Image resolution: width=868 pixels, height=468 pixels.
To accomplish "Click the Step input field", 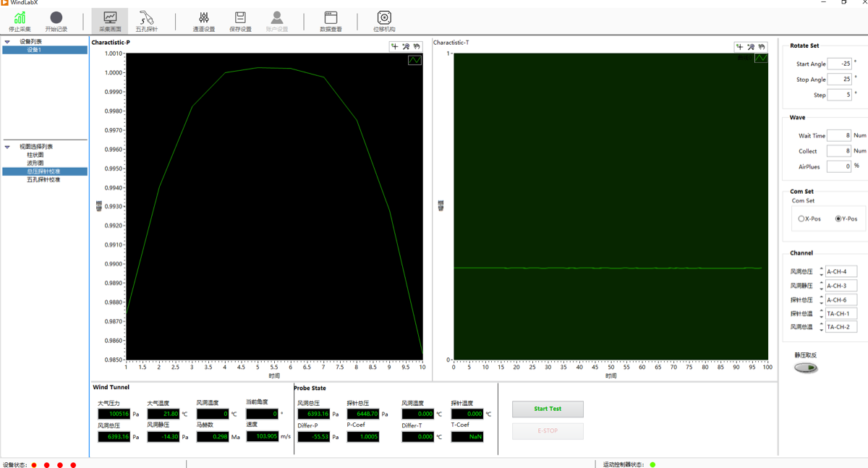I will click(x=839, y=95).
